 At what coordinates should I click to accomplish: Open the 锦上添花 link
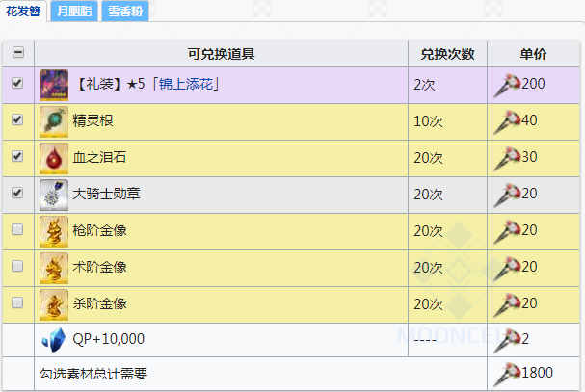pyautogui.click(x=186, y=85)
